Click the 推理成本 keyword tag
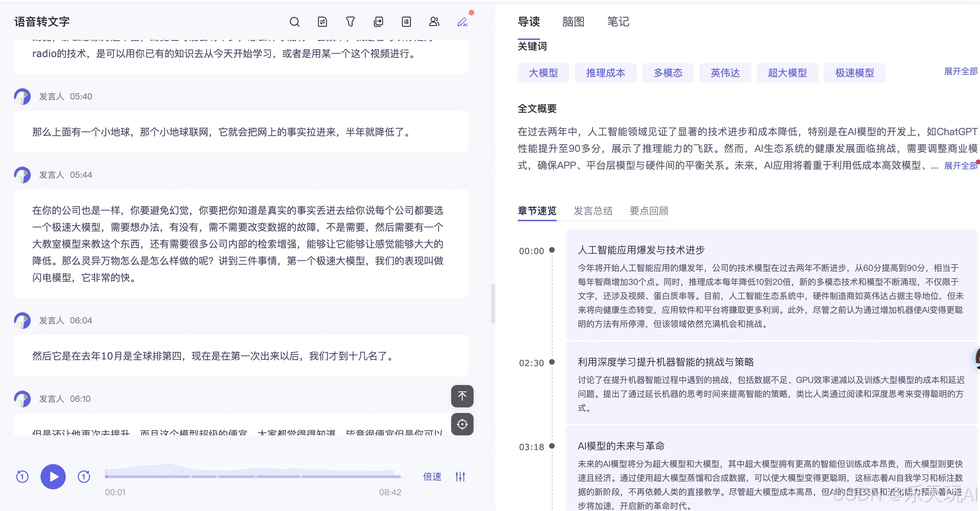This screenshot has height=511, width=980. click(x=605, y=73)
